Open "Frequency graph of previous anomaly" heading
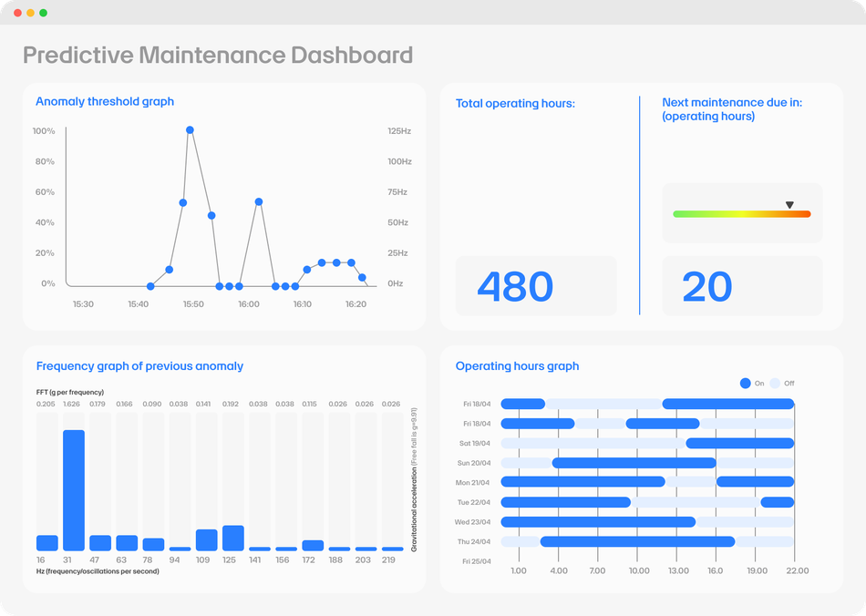This screenshot has width=866, height=616. click(x=139, y=366)
